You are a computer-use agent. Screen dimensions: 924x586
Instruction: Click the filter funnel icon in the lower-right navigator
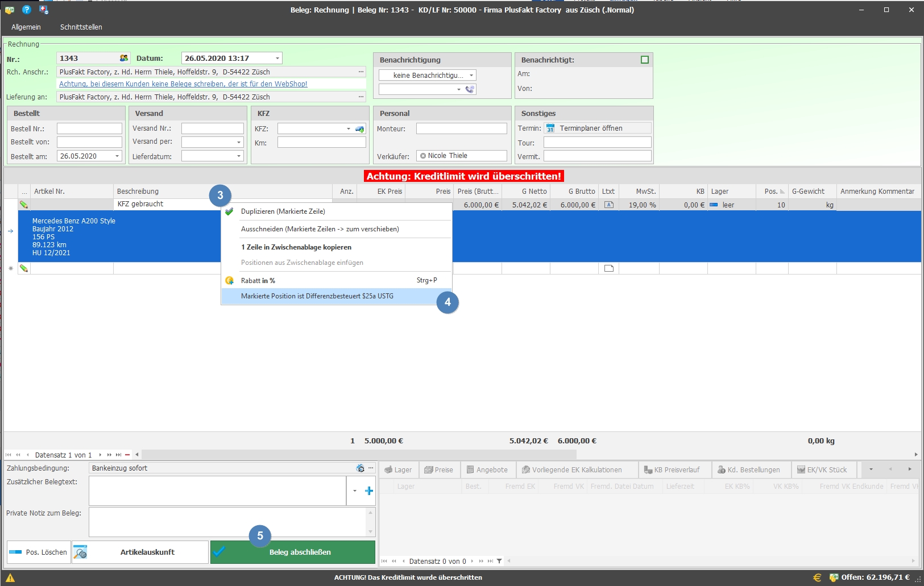pos(499,561)
